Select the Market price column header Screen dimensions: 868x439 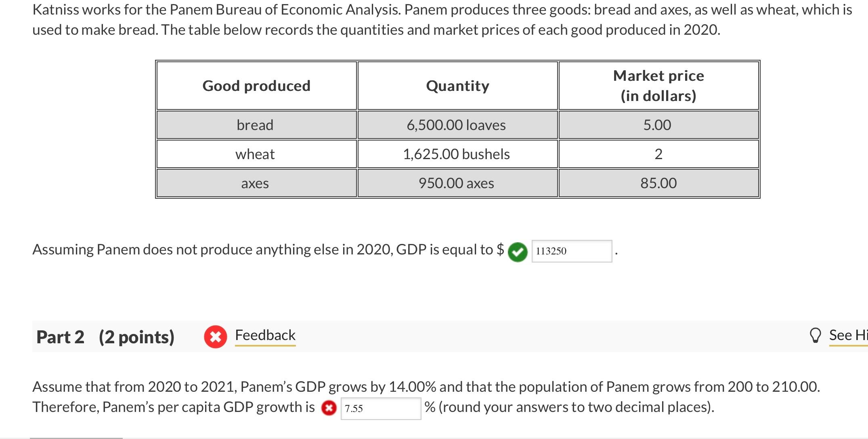658,86
